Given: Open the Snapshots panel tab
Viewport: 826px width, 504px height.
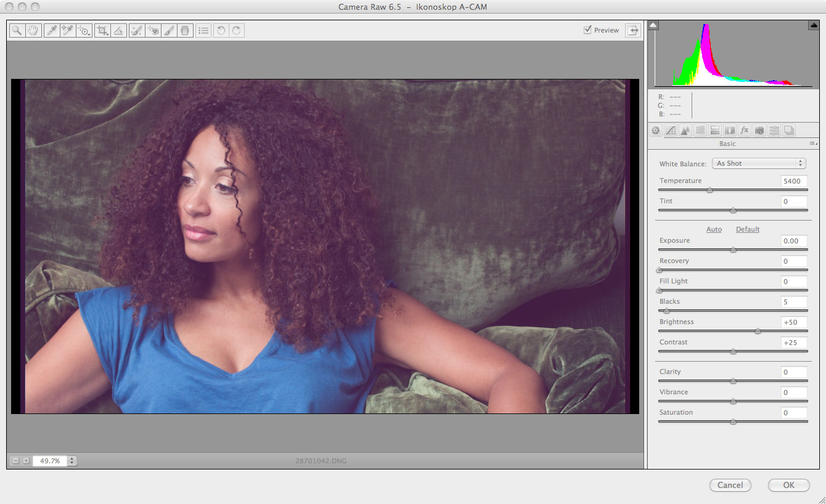Looking at the screenshot, I should coord(789,130).
